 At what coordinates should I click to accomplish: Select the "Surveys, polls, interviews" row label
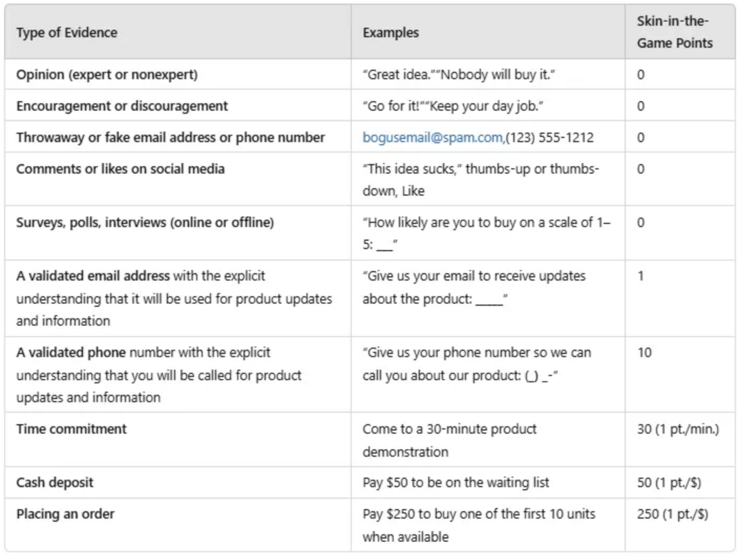[x=145, y=223]
